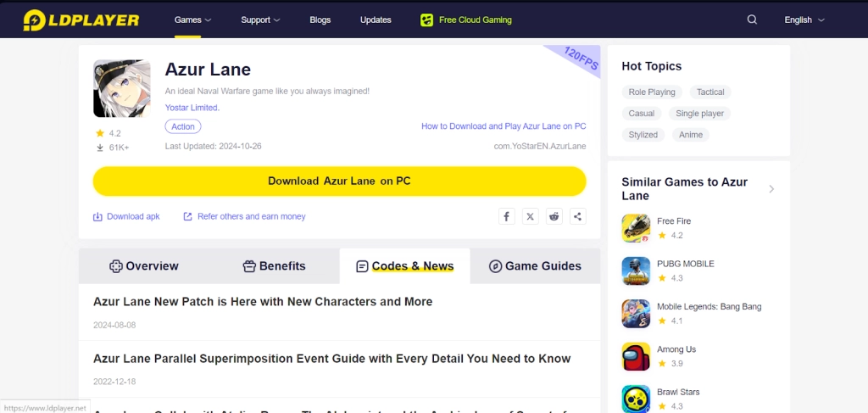Image resolution: width=868 pixels, height=413 pixels.
Task: Click the LDPlayer logo
Action: pos(81,20)
